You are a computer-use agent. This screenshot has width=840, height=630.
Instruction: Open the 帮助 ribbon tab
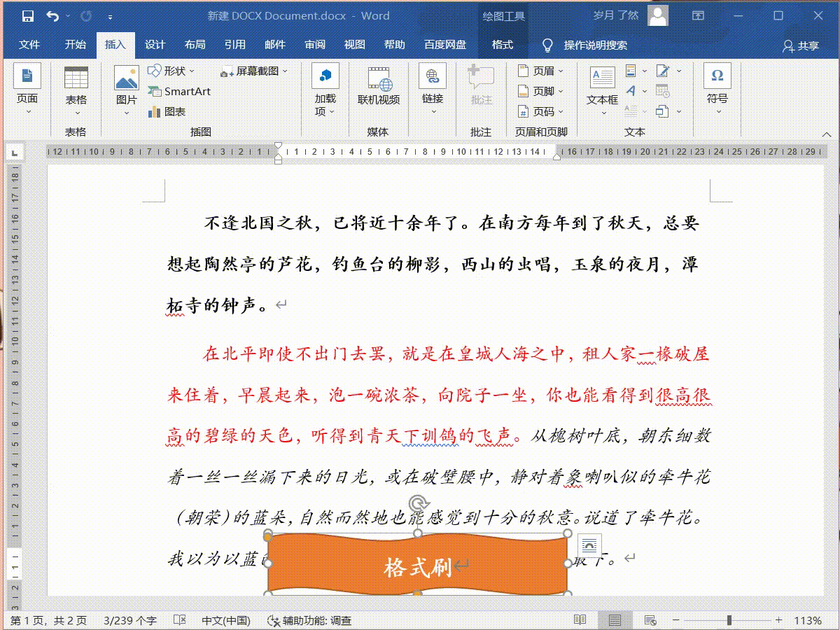click(x=395, y=45)
